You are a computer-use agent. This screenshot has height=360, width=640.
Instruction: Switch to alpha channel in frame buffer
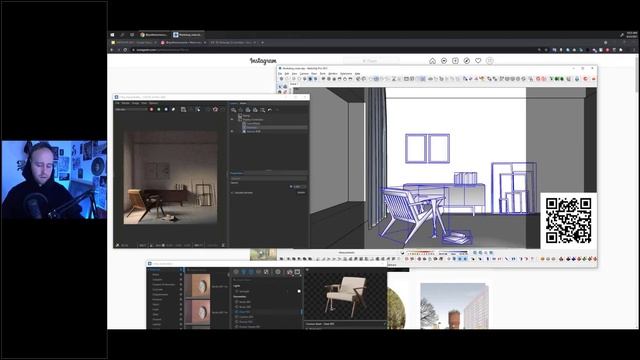point(173,109)
